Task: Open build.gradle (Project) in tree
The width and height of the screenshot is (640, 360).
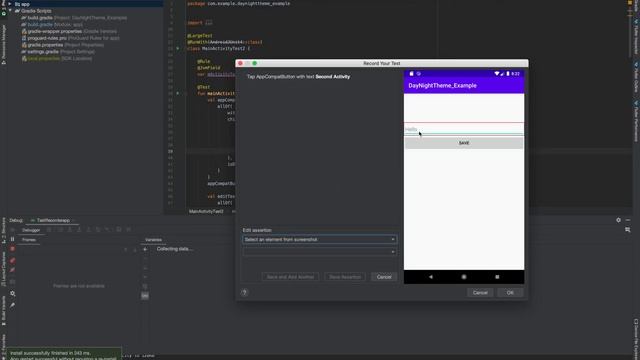Action: coord(74,18)
